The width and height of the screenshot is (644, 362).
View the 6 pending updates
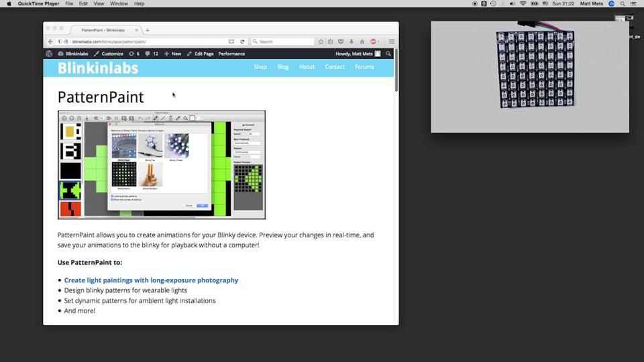pos(134,54)
